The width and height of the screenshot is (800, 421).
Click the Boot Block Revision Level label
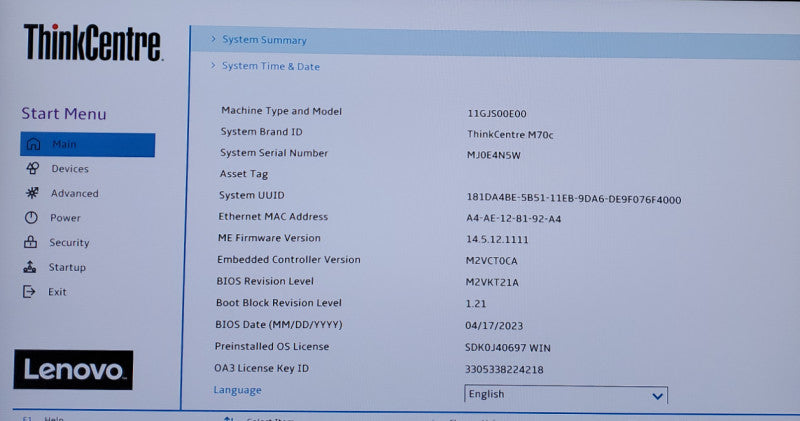pos(279,303)
